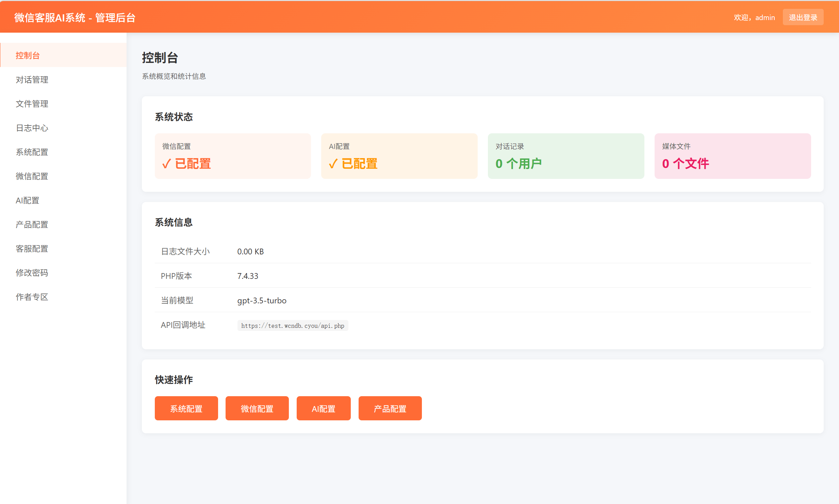Open 文件管理 from the sidebar
This screenshot has height=504, width=839.
(x=32, y=103)
